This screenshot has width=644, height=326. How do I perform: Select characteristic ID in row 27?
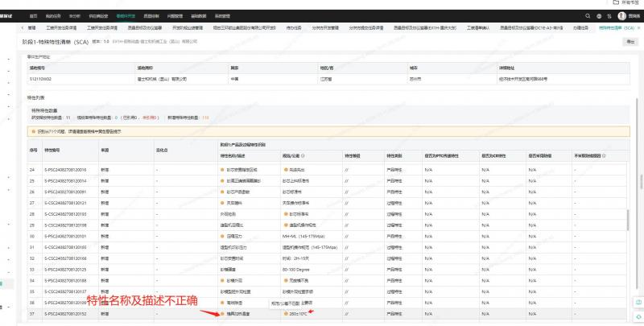pyautogui.click(x=65, y=203)
